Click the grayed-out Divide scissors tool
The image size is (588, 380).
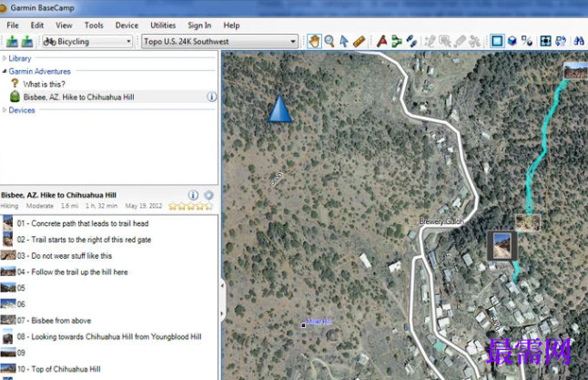(x=475, y=41)
